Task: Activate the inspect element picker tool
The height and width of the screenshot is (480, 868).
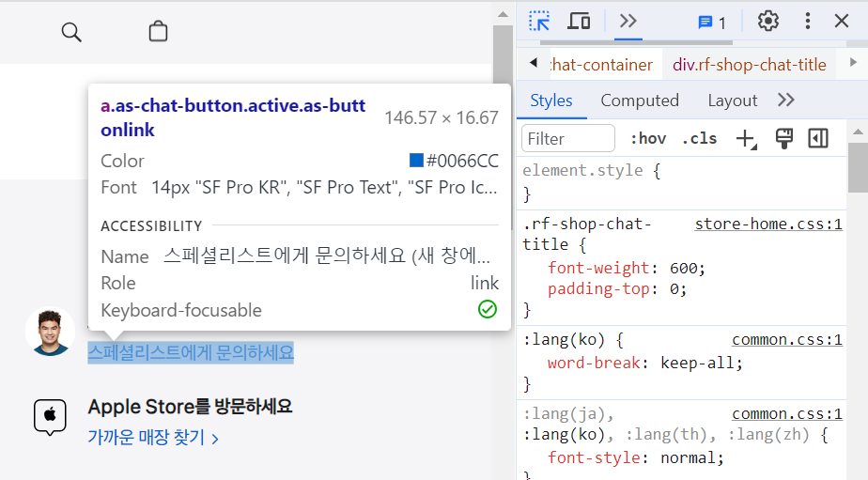Action: pos(539,22)
